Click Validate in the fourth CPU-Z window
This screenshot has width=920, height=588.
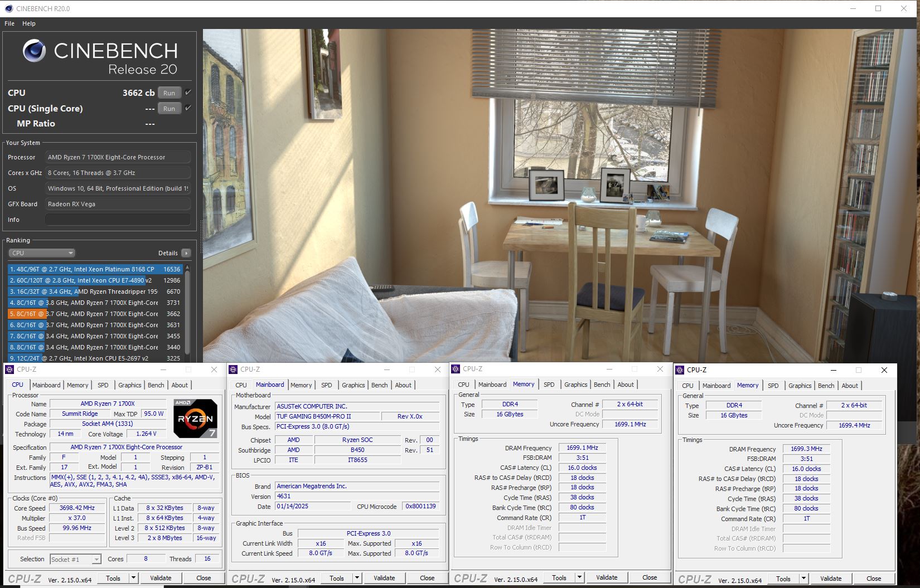tap(831, 579)
